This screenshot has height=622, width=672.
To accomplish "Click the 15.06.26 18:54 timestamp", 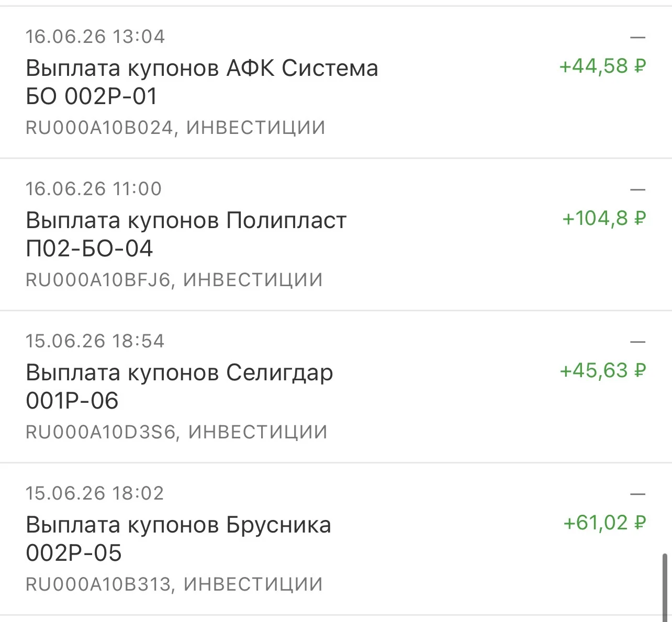I will click(x=95, y=341).
